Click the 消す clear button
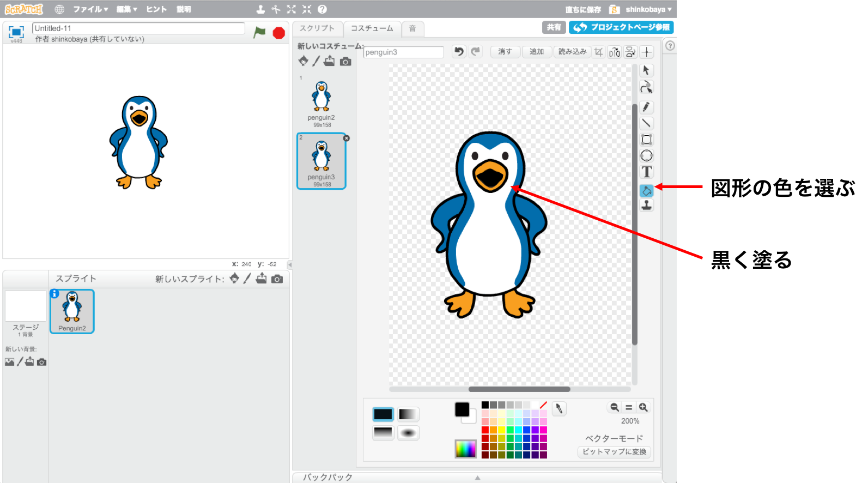Image resolution: width=868 pixels, height=483 pixels. tap(505, 51)
